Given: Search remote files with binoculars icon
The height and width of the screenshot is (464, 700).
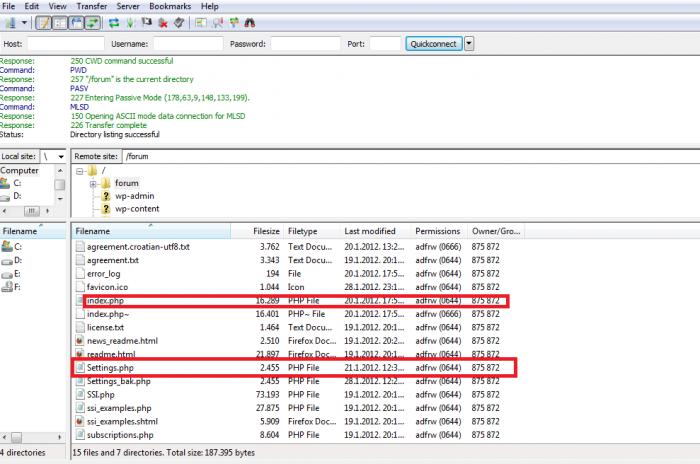Looking at the screenshot, I should pyautogui.click(x=250, y=23).
